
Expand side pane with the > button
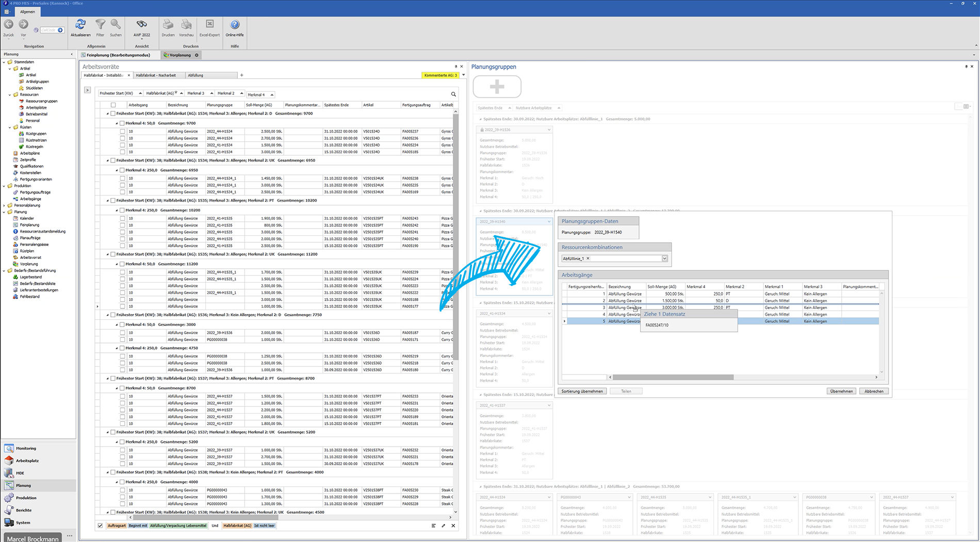(x=87, y=90)
